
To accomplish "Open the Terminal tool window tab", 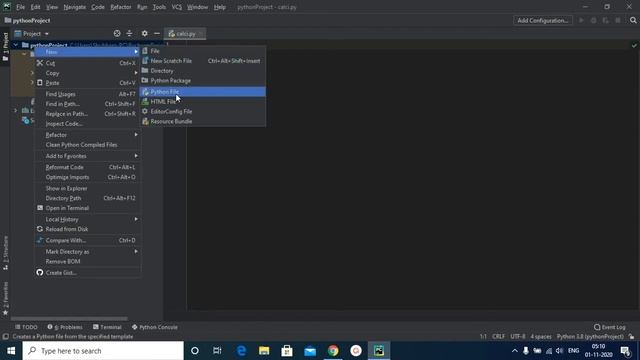I will pyautogui.click(x=107, y=327).
